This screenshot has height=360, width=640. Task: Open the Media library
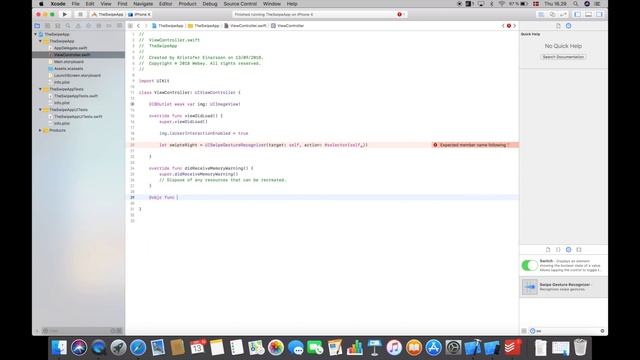579,249
